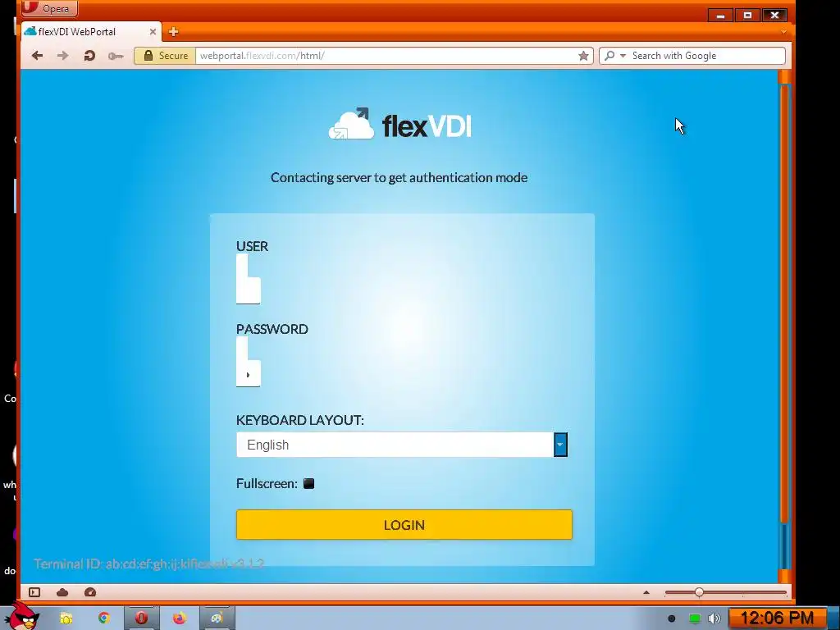Select the flexVDI WebPortal tab
This screenshot has height=630, width=840.
click(90, 32)
